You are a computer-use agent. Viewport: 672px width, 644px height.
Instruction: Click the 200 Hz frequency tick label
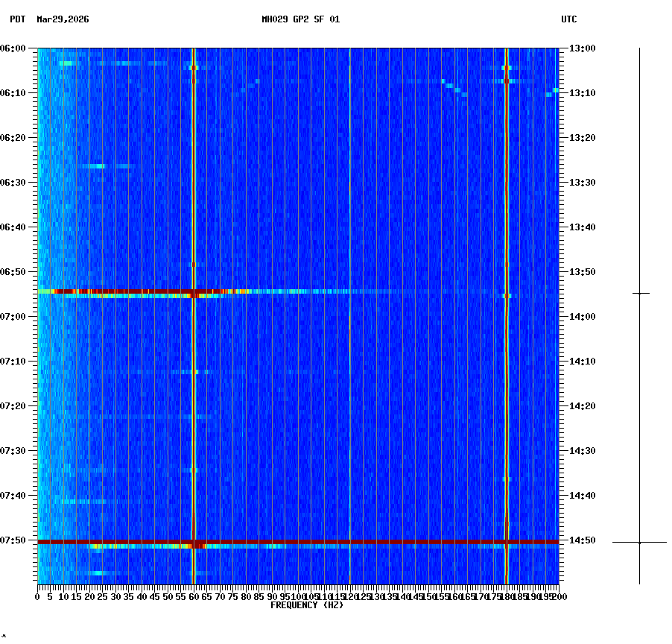560,596
